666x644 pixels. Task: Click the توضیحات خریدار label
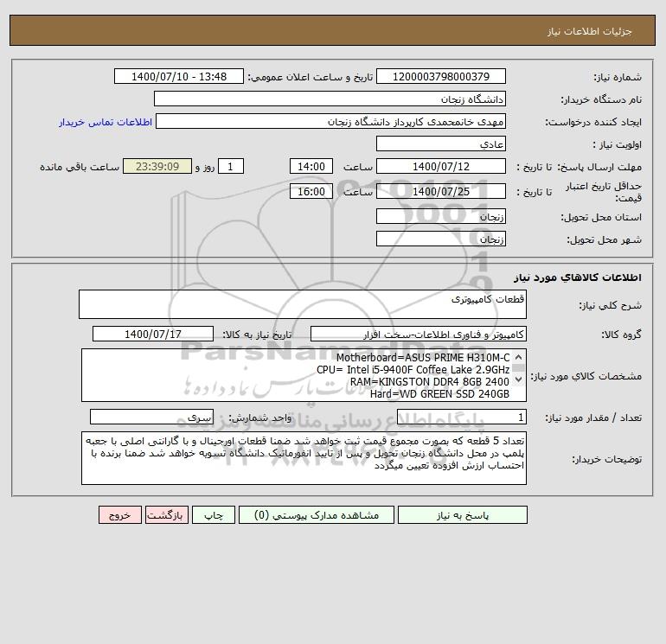[x=606, y=459]
